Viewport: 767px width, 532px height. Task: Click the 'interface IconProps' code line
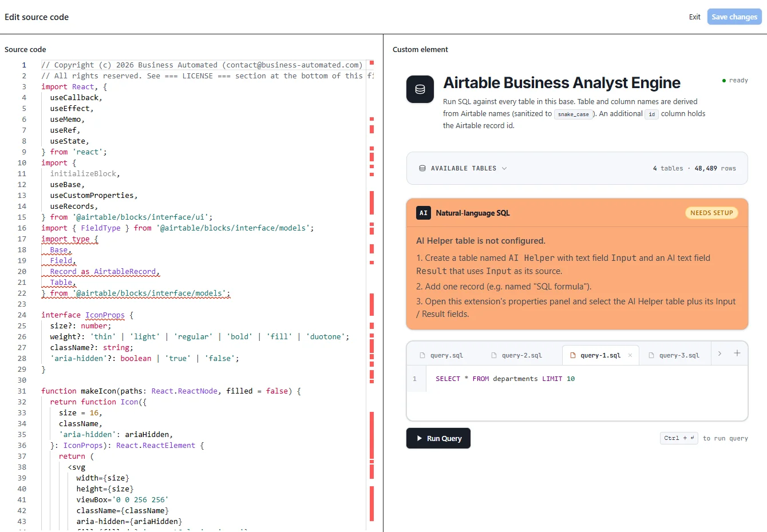pos(87,315)
